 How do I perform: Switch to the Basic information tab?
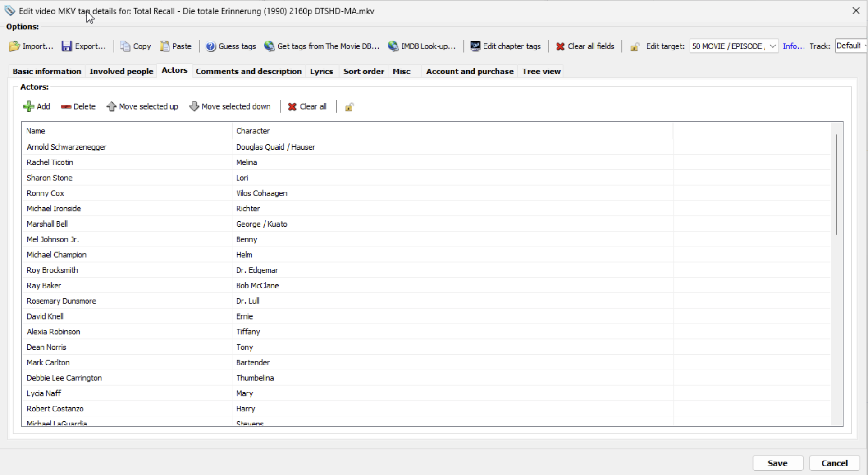click(x=47, y=71)
